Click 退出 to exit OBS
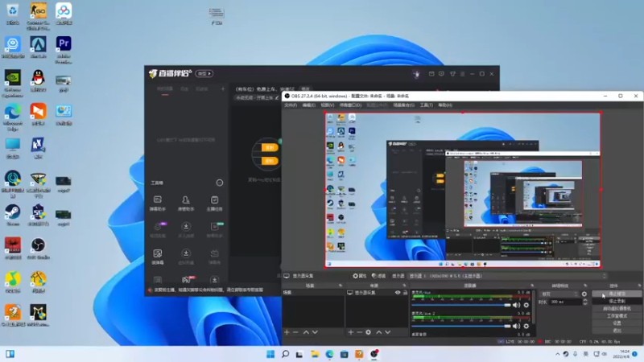644x362 pixels. tap(617, 331)
